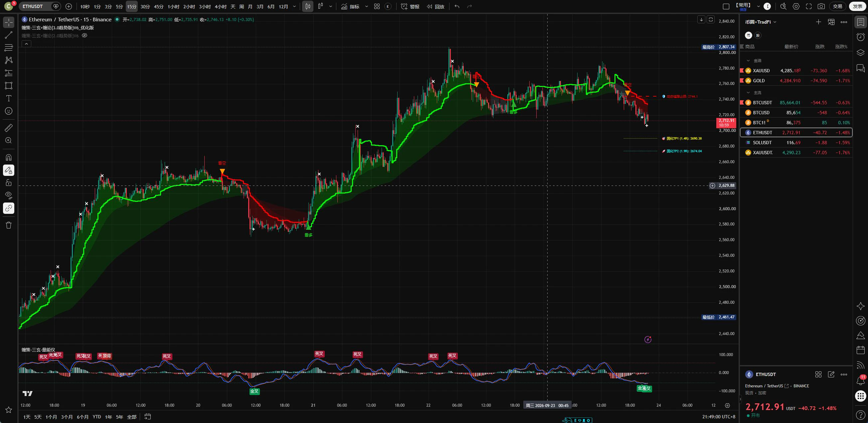Screen dimensions: 868x423
Task: Open the geometric shapes tool
Action: click(9, 86)
